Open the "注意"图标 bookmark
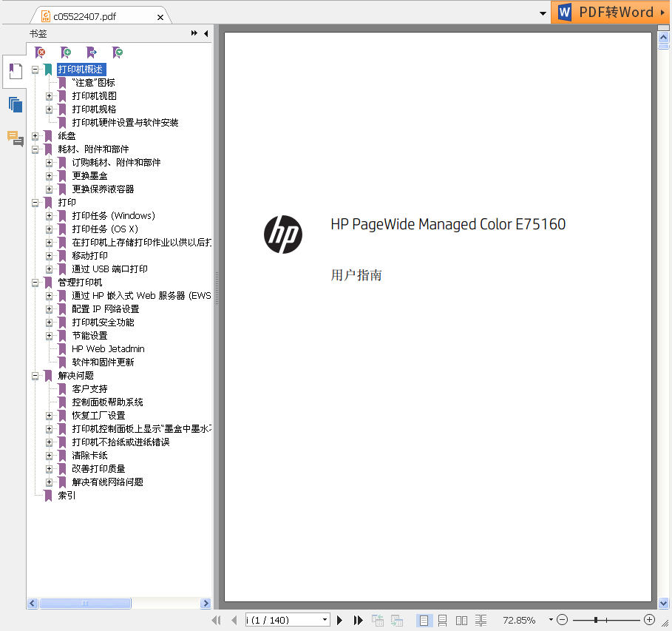672x631 pixels. [93, 83]
